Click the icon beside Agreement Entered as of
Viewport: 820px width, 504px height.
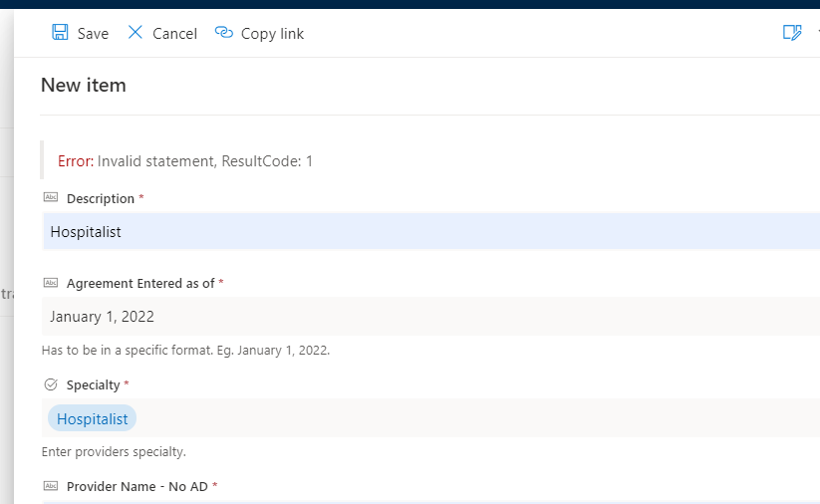(x=51, y=283)
